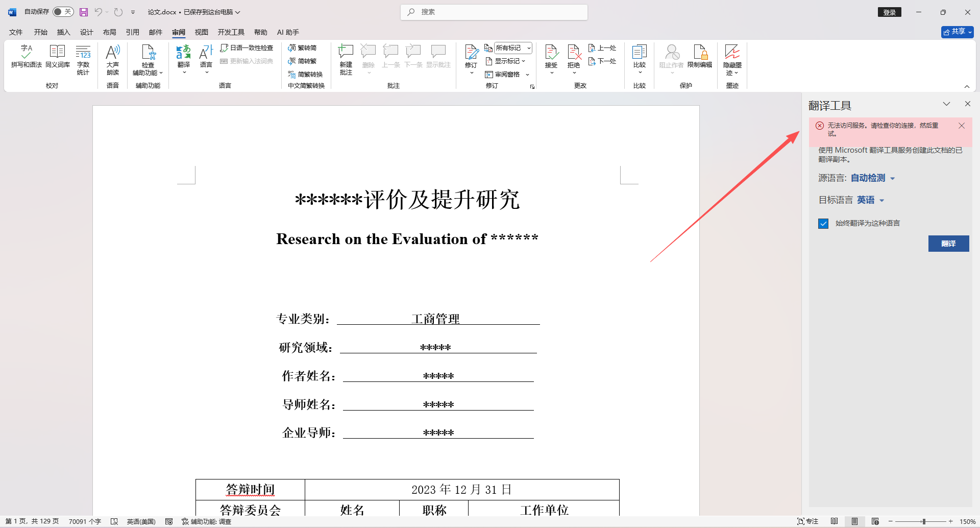Adjust the zoom slider handle
This screenshot has height=528, width=980.
[924, 521]
